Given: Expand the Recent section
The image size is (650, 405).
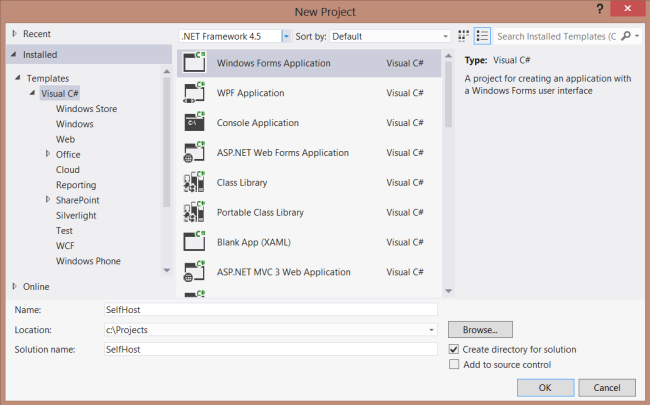Looking at the screenshot, I should (x=15, y=34).
